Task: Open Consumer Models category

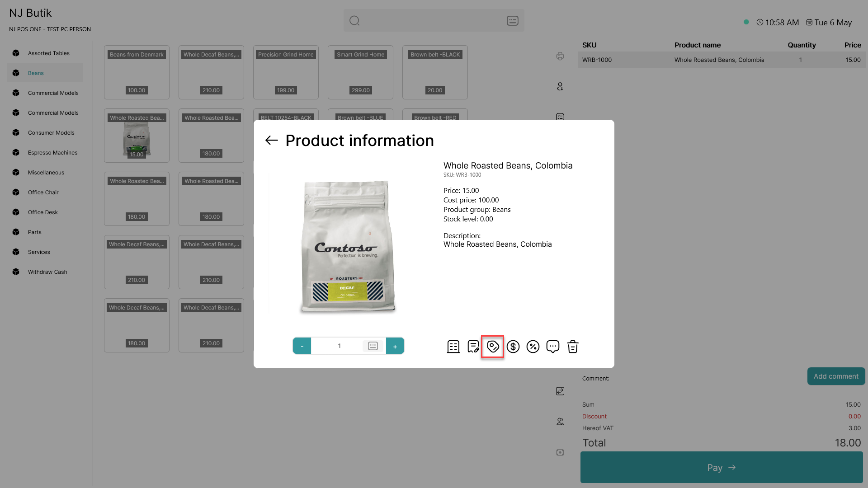Action: coord(45,132)
